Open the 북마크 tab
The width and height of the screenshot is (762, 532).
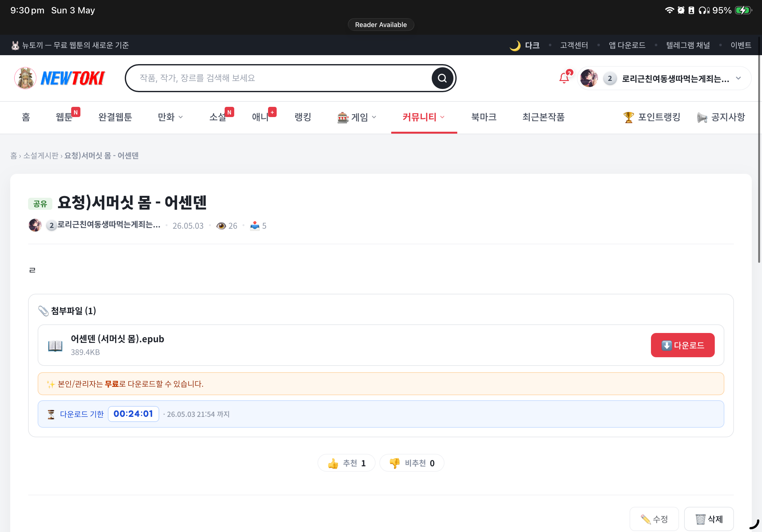483,117
